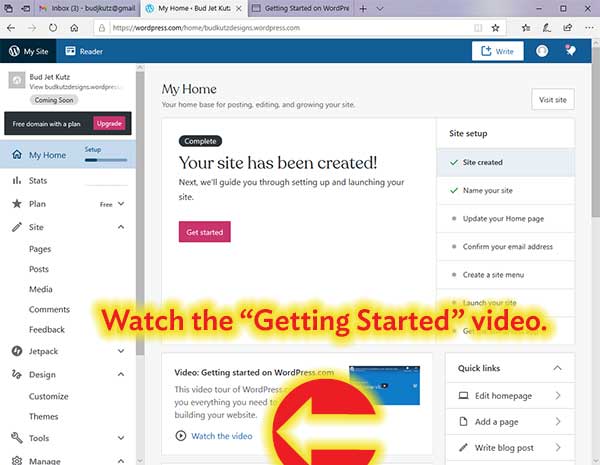This screenshot has height=465, width=600.
Task: Click the share page icon
Action: (x=567, y=28)
